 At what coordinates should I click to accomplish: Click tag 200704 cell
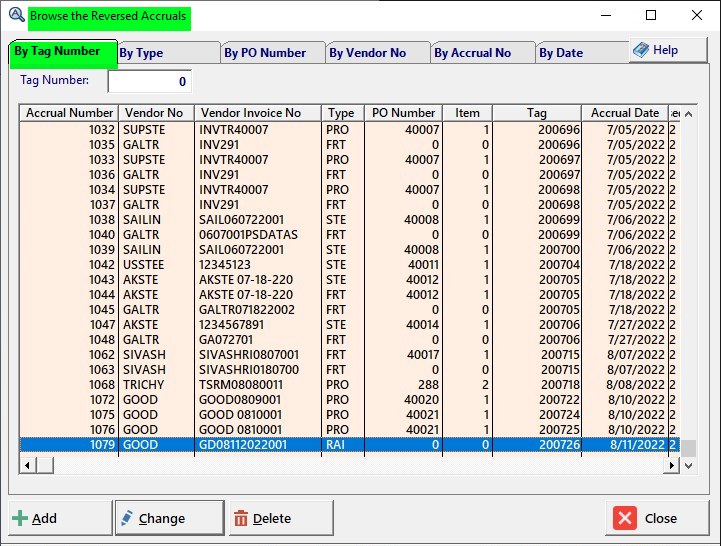(559, 265)
